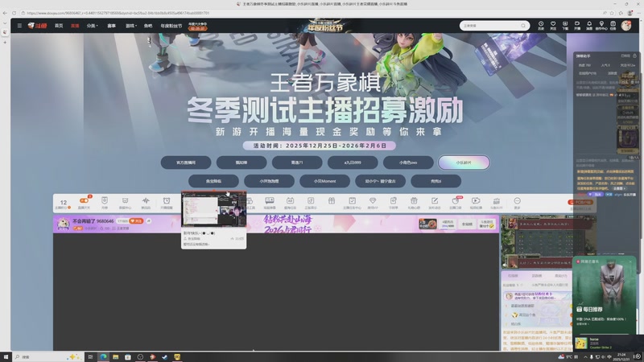The height and width of the screenshot is (362, 644).
Task: Click the preview thumbnail popup image
Action: (x=213, y=210)
